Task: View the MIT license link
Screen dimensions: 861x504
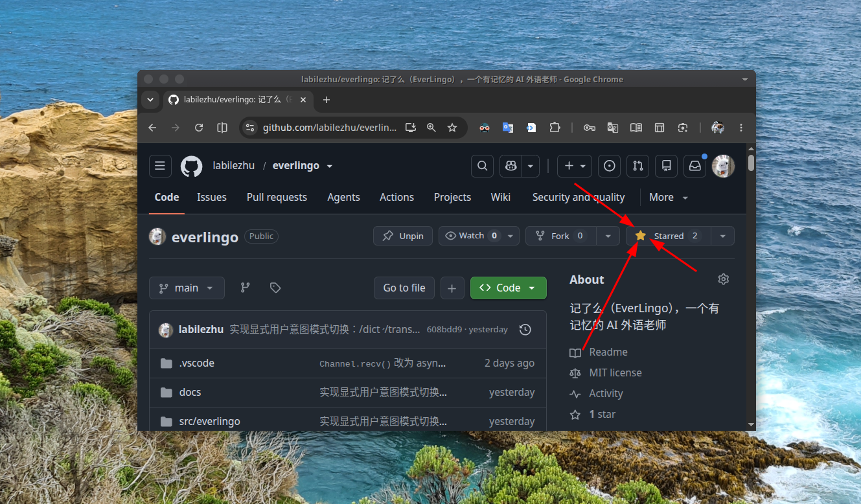Action: tap(615, 372)
